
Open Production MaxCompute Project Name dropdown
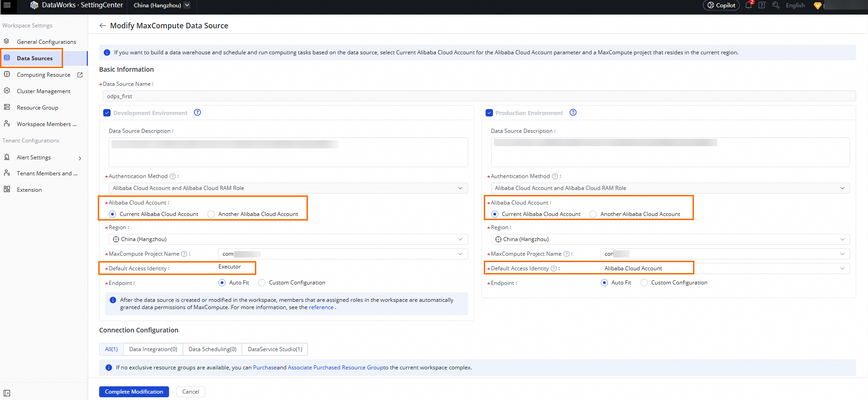725,254
